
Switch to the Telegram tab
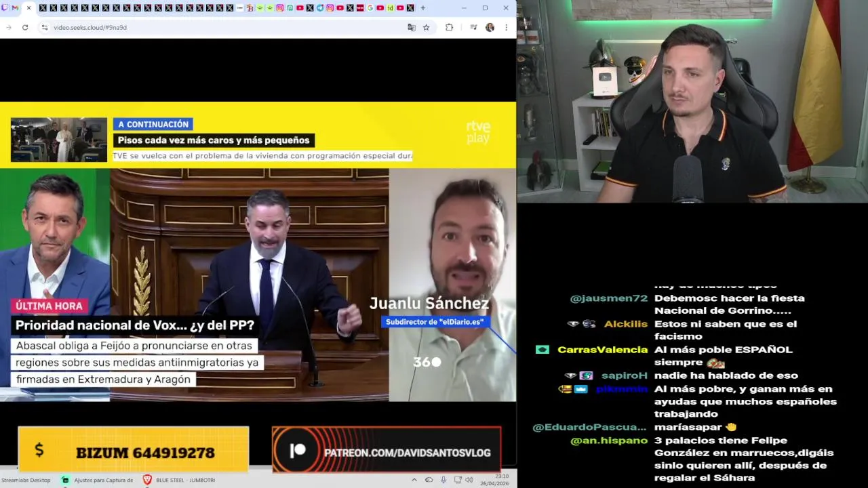[x=320, y=7]
